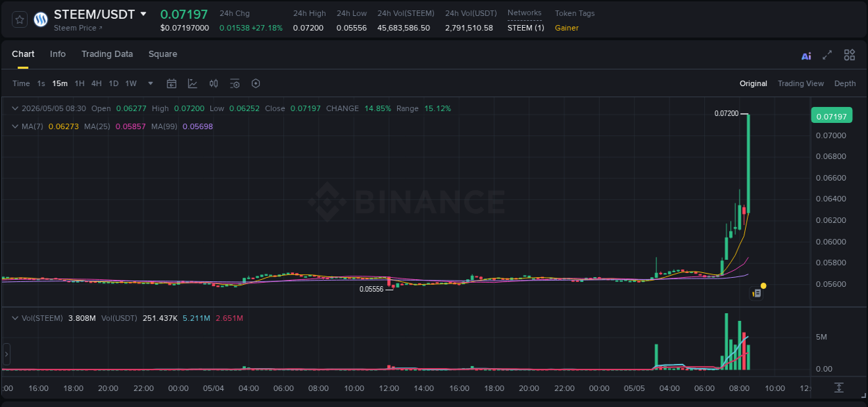Collapse the Vol(STEEM) indicator chevron
The image size is (868, 407).
[15, 318]
